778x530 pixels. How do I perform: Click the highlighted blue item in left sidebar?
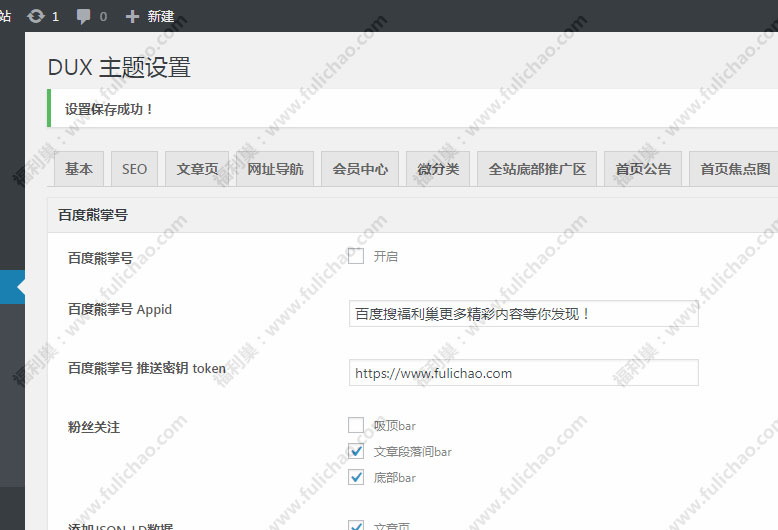[12, 287]
